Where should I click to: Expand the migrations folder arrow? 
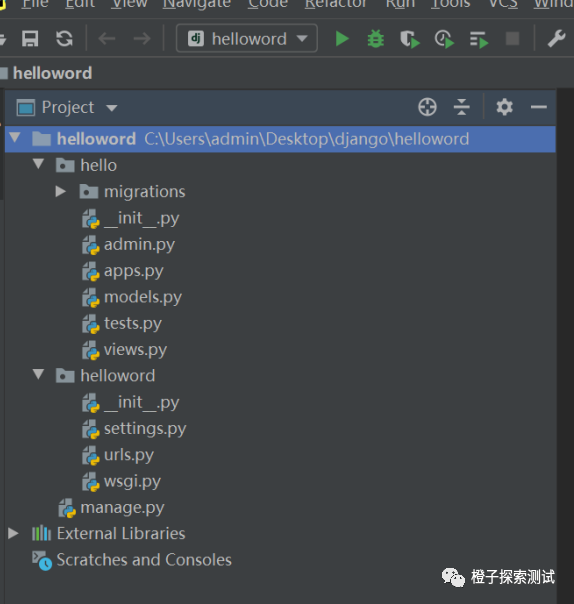pyautogui.click(x=60, y=191)
